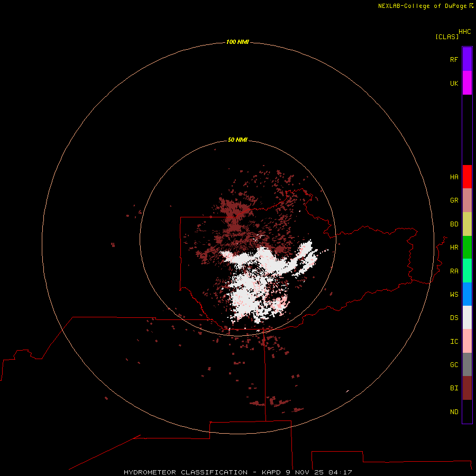Click the ND black legend swatch
476x476 pixels.
(x=467, y=411)
